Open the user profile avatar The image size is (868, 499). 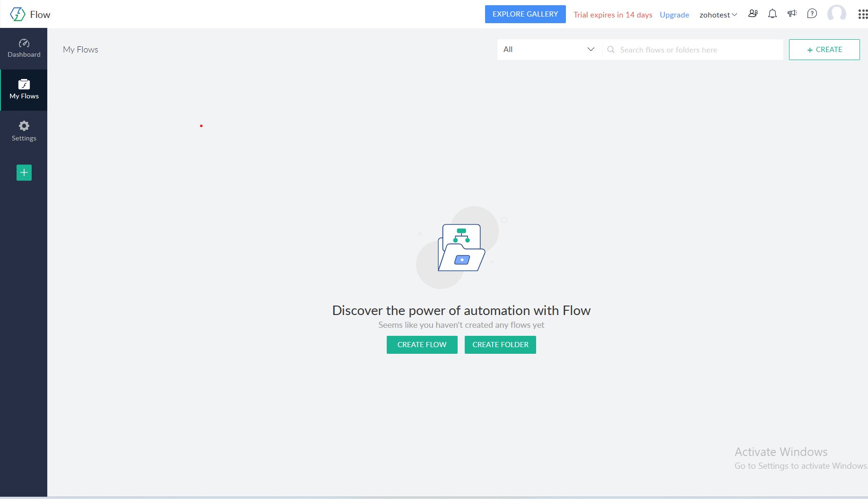pos(837,14)
